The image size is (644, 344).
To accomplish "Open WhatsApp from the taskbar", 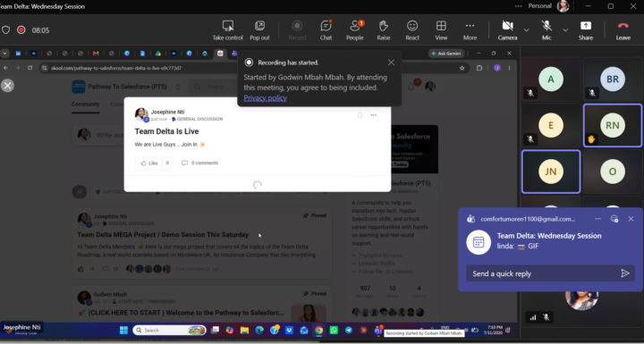I will tap(334, 330).
